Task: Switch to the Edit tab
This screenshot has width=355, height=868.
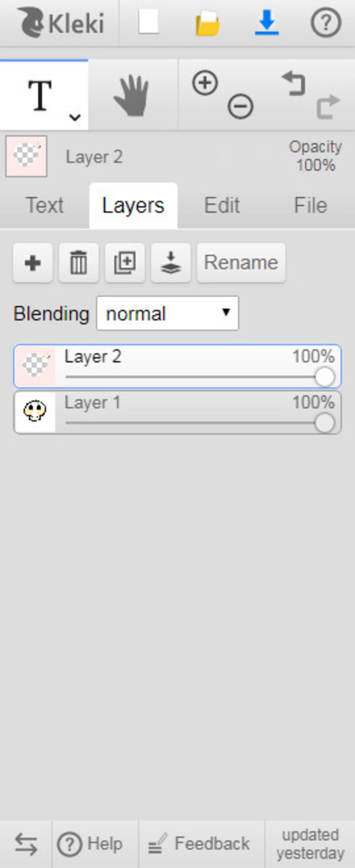Action: (222, 205)
